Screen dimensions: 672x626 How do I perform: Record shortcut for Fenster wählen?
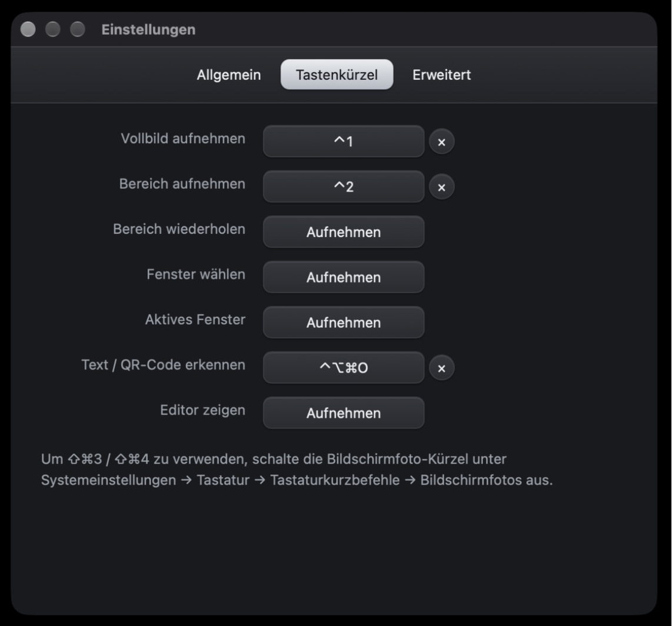pyautogui.click(x=344, y=277)
